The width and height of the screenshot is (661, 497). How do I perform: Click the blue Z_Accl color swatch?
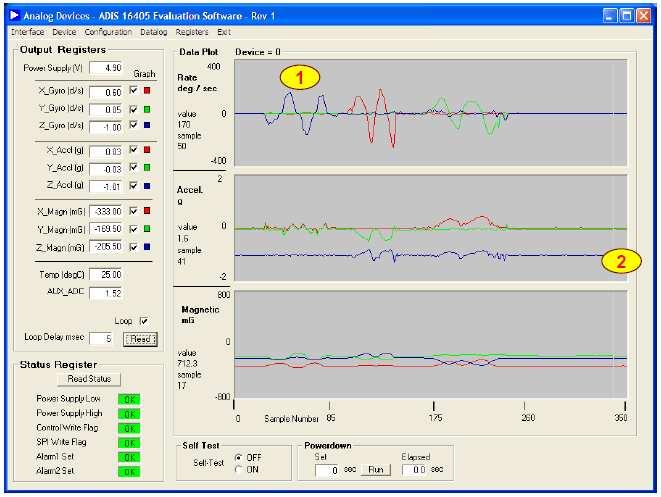147,185
